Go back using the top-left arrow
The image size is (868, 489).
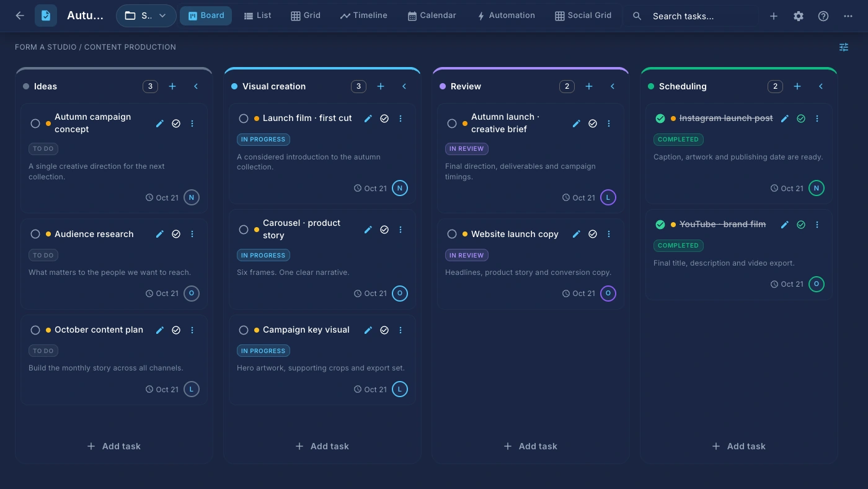(x=20, y=16)
